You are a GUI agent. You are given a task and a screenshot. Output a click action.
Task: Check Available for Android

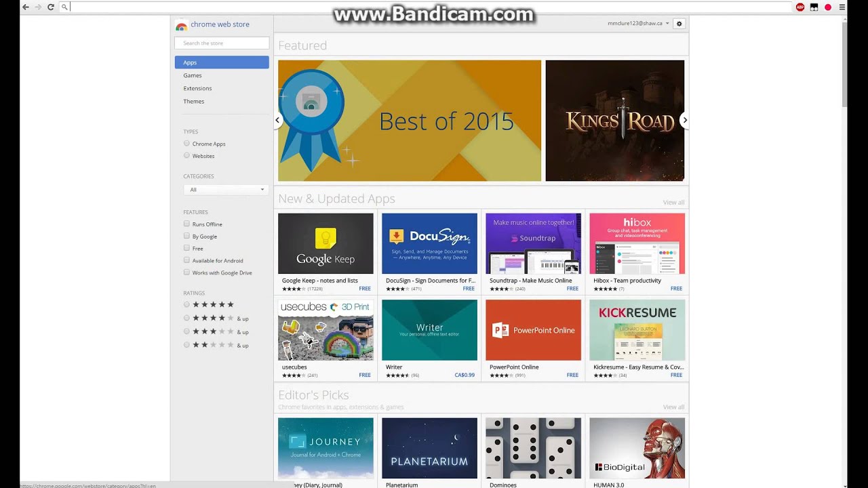[x=186, y=260]
